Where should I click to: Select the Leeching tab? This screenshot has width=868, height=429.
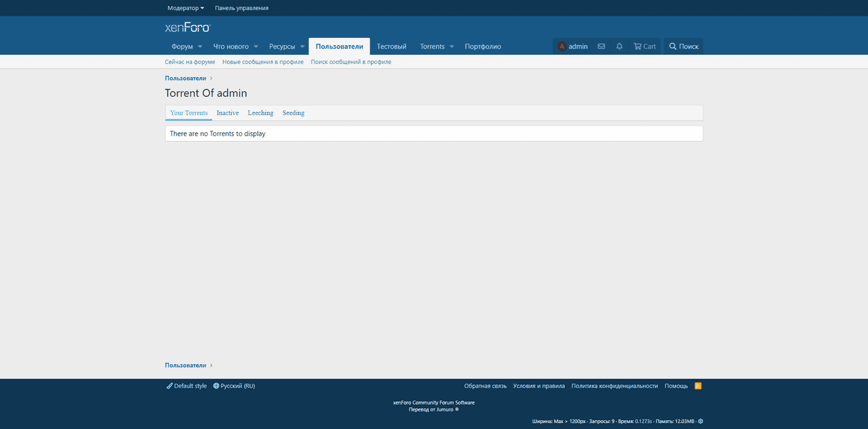tap(260, 113)
